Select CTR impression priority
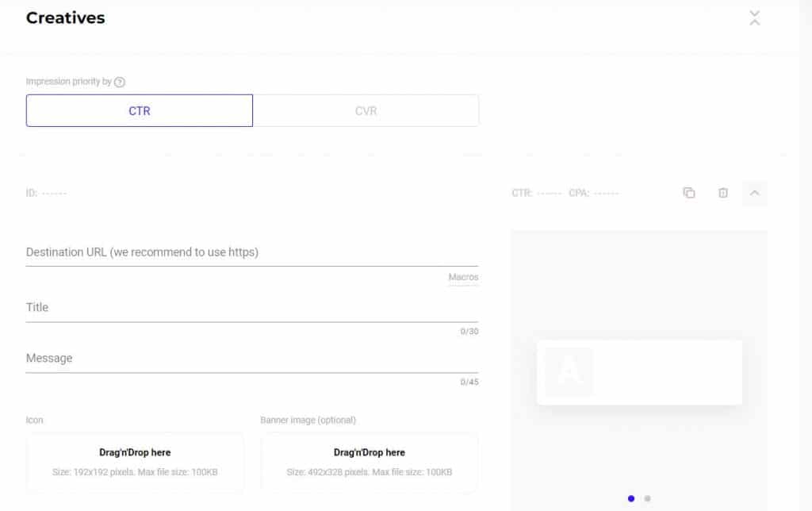Viewport: 812px width, 511px height. pos(140,110)
